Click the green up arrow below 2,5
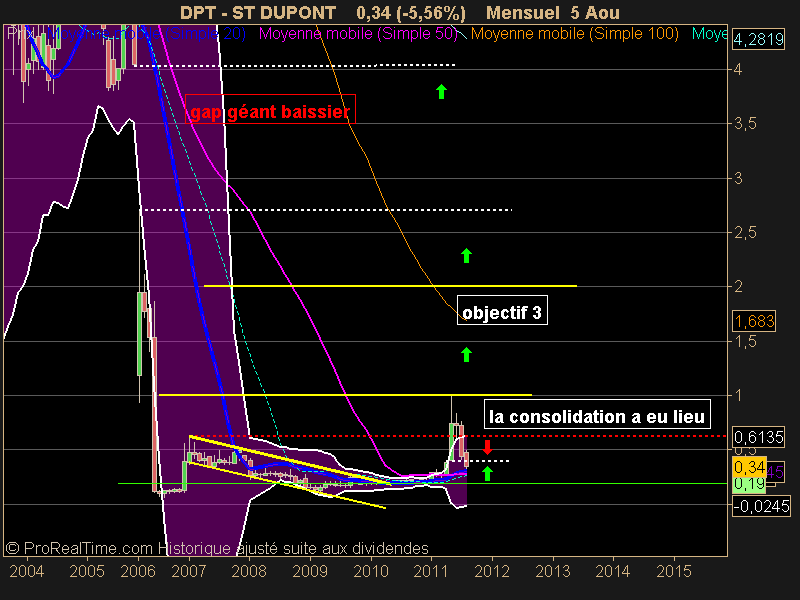 point(466,255)
